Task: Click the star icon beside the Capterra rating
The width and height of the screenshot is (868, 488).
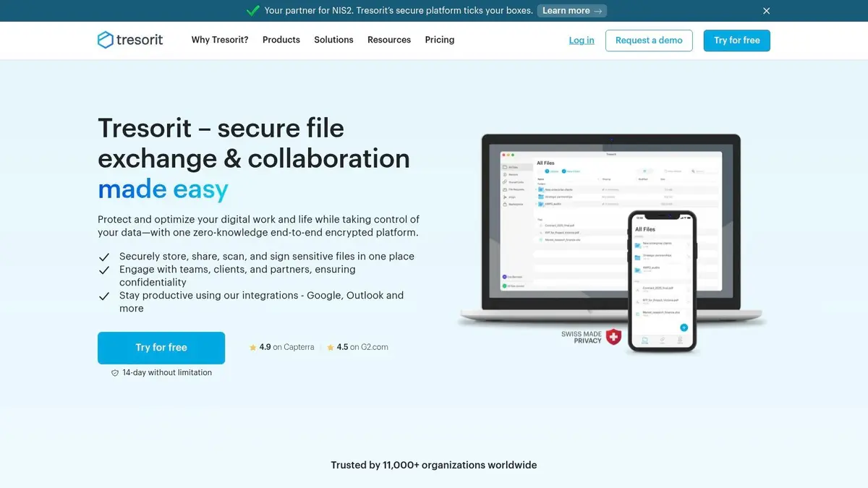Action: coord(253,348)
